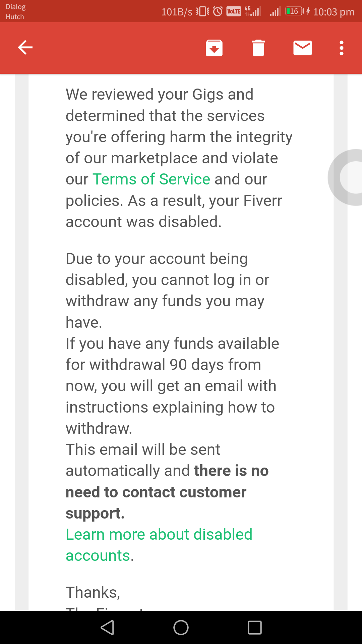Tap the 101B/s network speed indicator
The image size is (362, 644).
point(177,12)
